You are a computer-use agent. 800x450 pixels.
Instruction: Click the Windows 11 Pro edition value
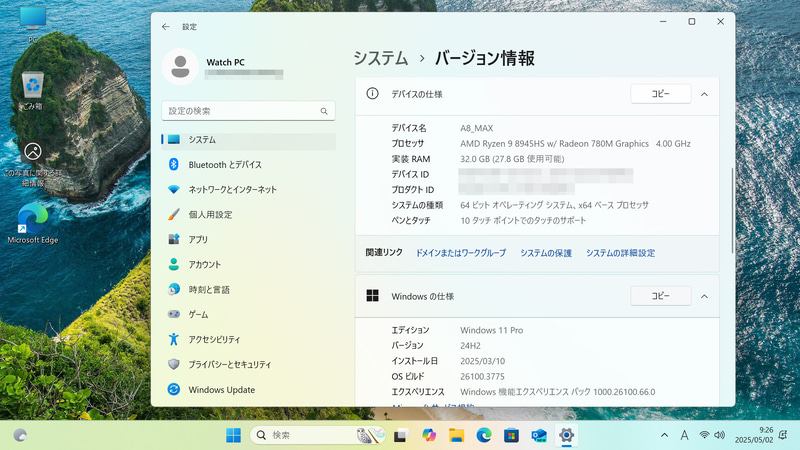(491, 331)
